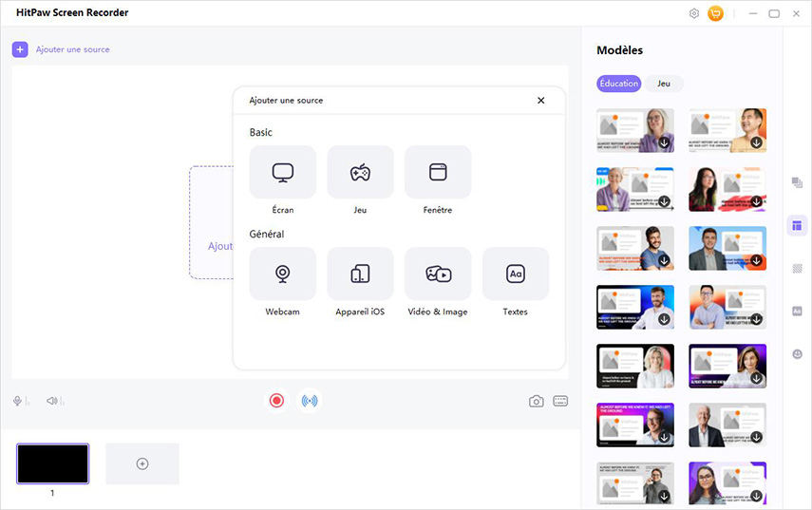
Task: Open the keyboard shortcuts icon
Action: [x=560, y=401]
